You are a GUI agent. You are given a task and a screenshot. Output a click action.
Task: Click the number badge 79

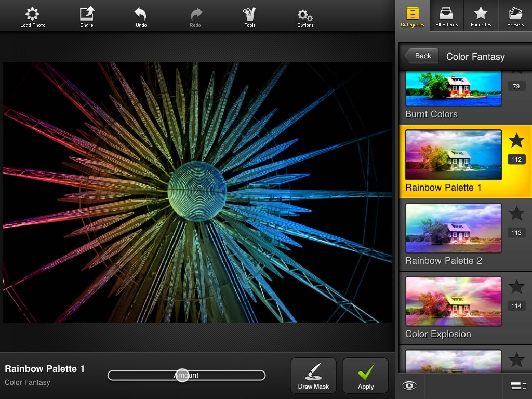(516, 86)
